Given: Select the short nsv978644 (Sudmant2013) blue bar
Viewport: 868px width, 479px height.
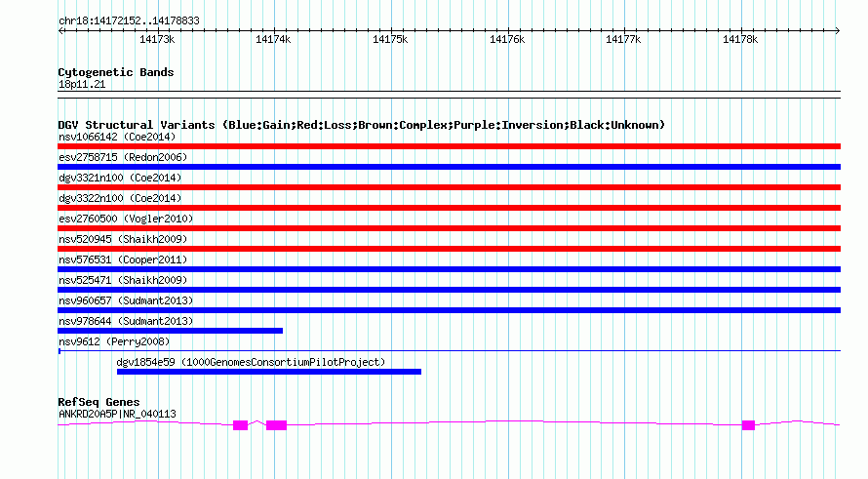Looking at the screenshot, I should [171, 331].
